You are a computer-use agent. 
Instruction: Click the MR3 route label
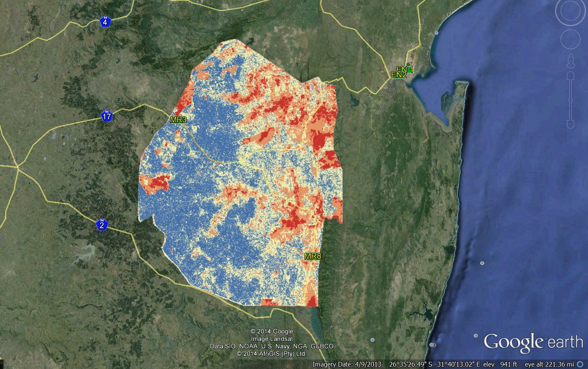[179, 119]
